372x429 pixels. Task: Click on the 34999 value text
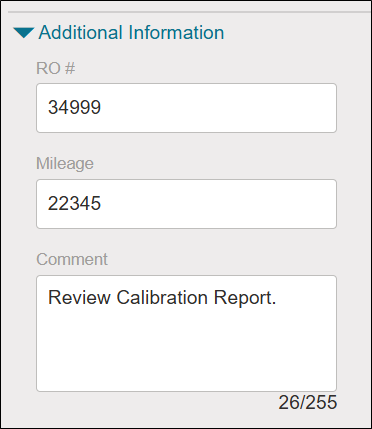[x=74, y=108]
